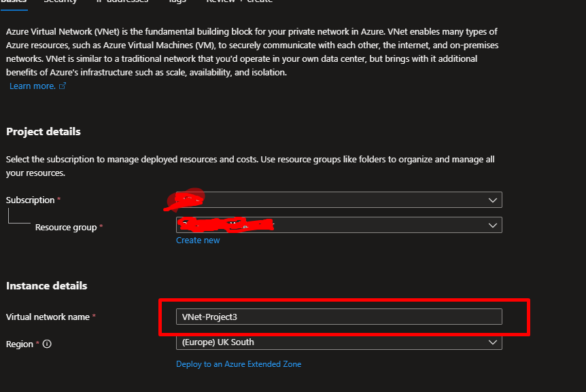Click the Subscription dropdown chevron arrow
Image resolution: width=586 pixels, height=392 pixels.
click(493, 200)
